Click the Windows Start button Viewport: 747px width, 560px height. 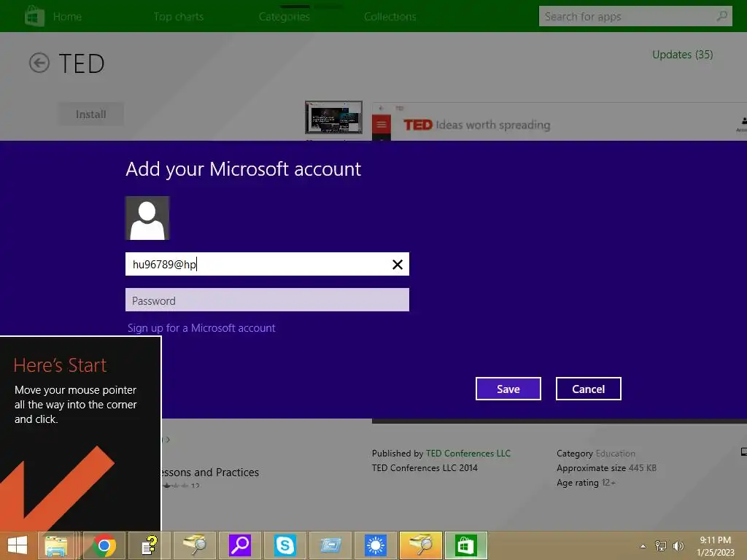(18, 545)
